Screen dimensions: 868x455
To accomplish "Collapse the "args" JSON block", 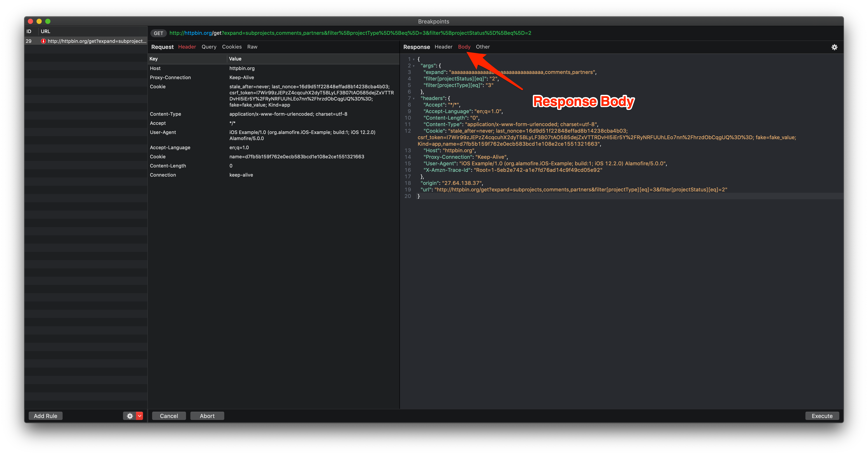I will click(414, 66).
